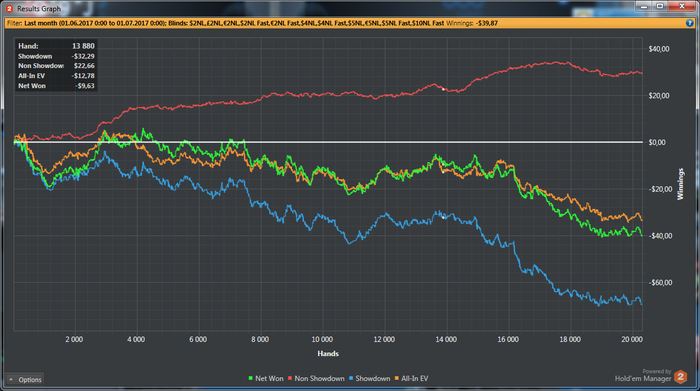
Task: Click the 10 000 x-axis label
Action: pyautogui.click(x=322, y=339)
